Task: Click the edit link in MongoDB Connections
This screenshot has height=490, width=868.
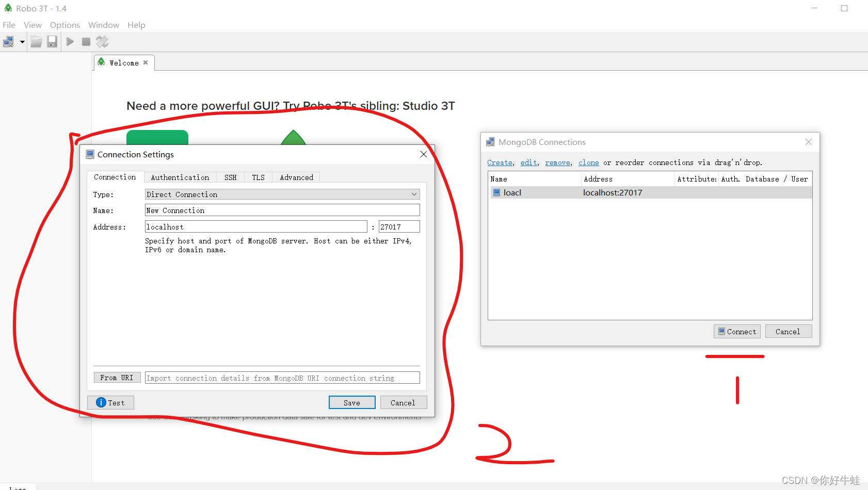Action: [528, 162]
